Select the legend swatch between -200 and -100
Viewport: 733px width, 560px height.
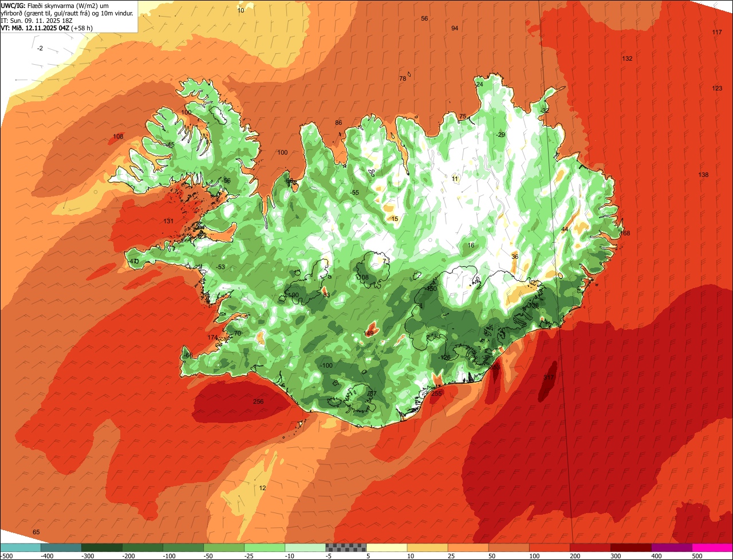tap(143, 547)
